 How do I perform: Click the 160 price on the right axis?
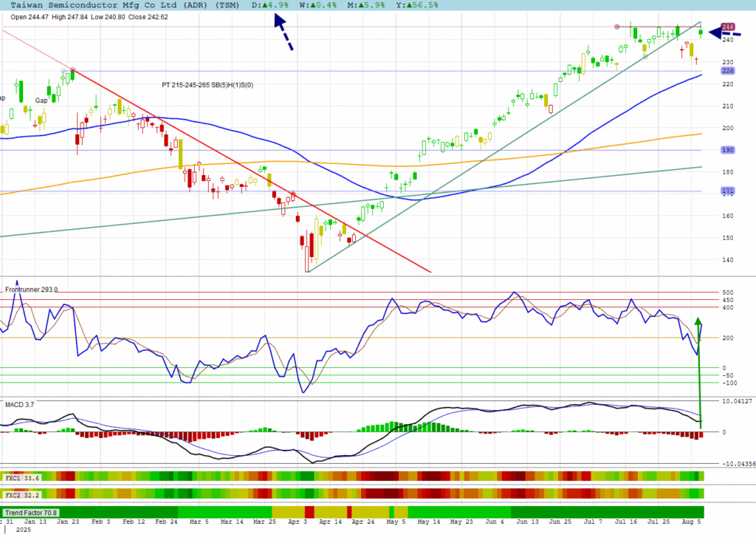tap(727, 216)
